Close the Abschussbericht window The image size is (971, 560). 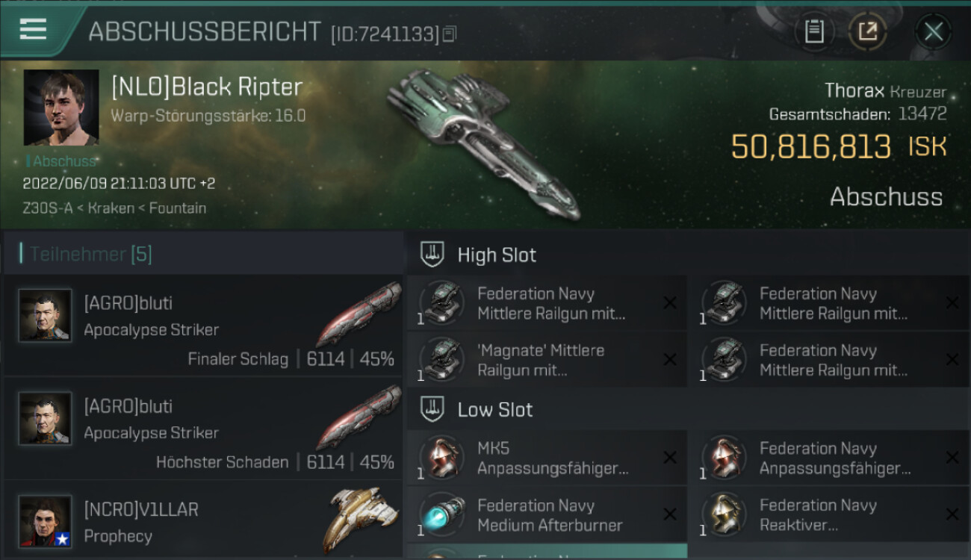tap(933, 31)
